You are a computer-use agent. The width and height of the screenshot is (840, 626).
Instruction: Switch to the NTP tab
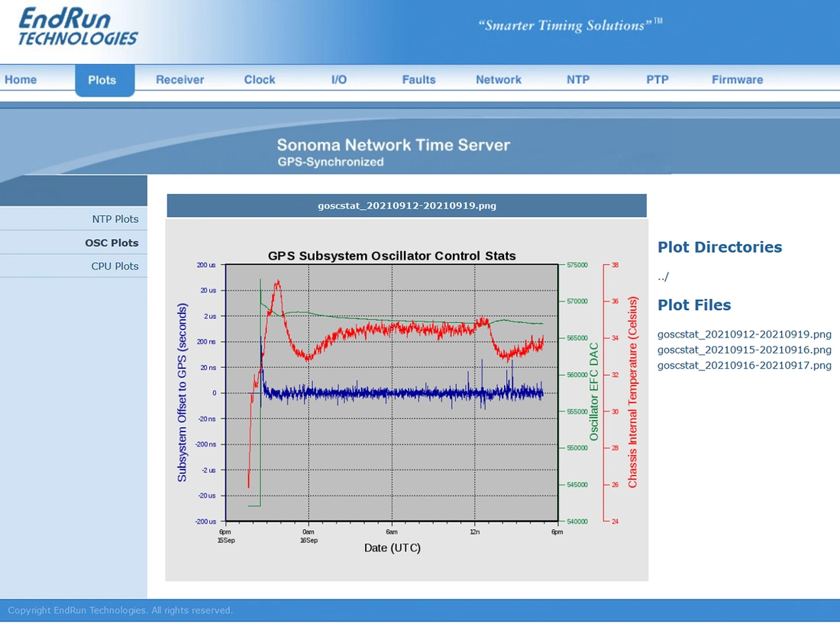point(578,80)
